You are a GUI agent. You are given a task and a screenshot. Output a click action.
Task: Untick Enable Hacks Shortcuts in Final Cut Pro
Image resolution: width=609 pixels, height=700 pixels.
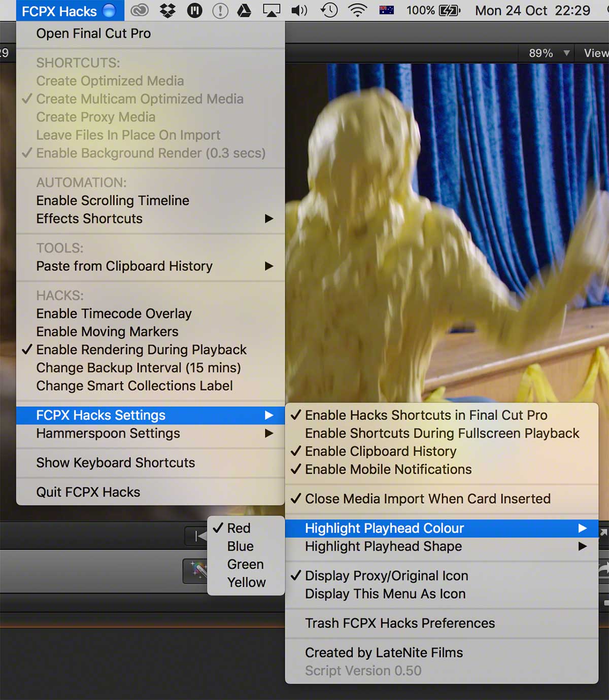point(442,415)
